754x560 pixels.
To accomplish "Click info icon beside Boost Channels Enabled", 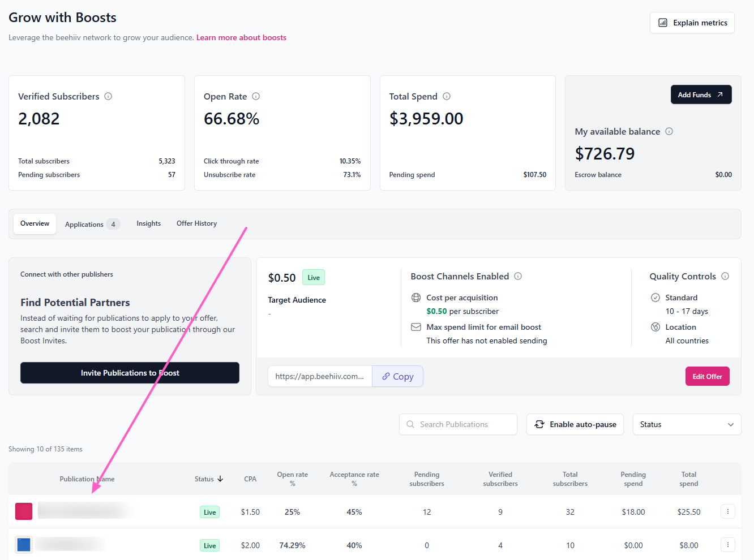I will [518, 276].
